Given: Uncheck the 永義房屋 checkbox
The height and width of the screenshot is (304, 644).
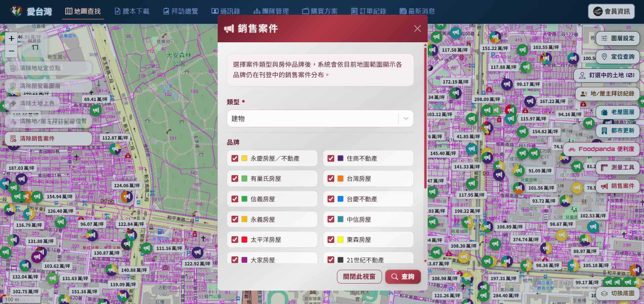Looking at the screenshot, I should pos(235,219).
